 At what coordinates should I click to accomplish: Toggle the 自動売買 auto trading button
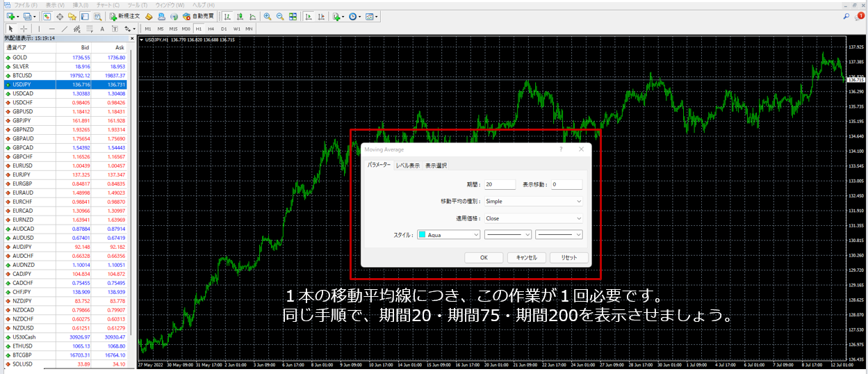(x=198, y=16)
